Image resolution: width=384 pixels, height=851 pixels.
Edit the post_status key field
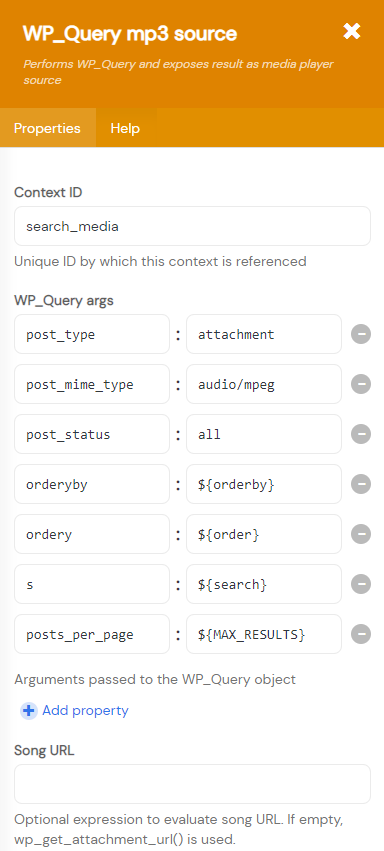[92, 434]
